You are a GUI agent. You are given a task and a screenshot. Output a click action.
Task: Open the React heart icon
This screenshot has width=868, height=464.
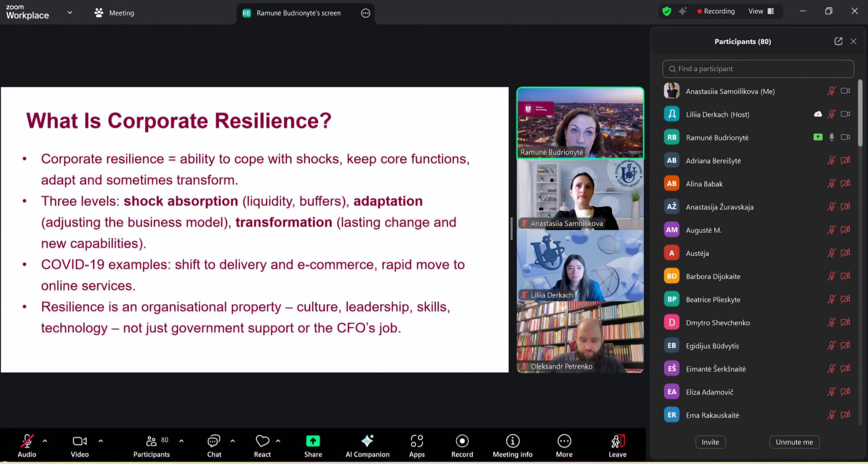coord(262,441)
